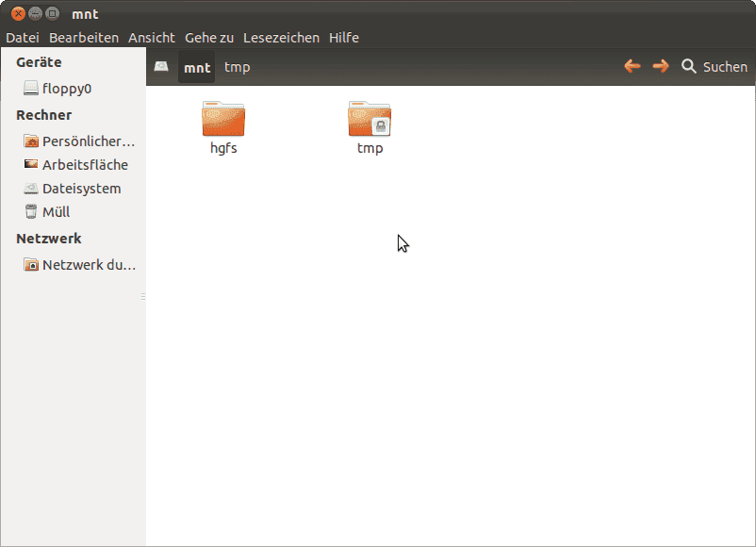Screen dimensions: 756x547
Task: Open the hgfs folder icon
Action: [x=223, y=119]
